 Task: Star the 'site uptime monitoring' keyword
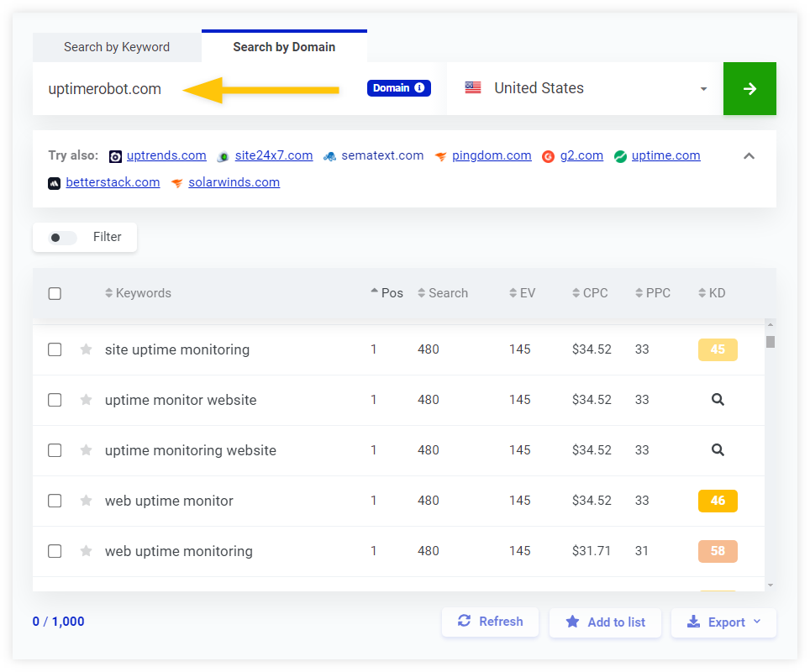tap(86, 349)
